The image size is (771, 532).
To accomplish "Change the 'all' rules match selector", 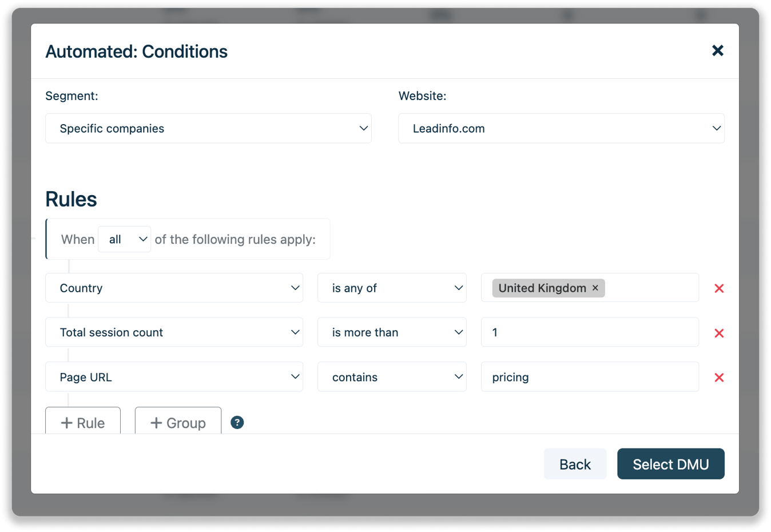I will tap(124, 239).
